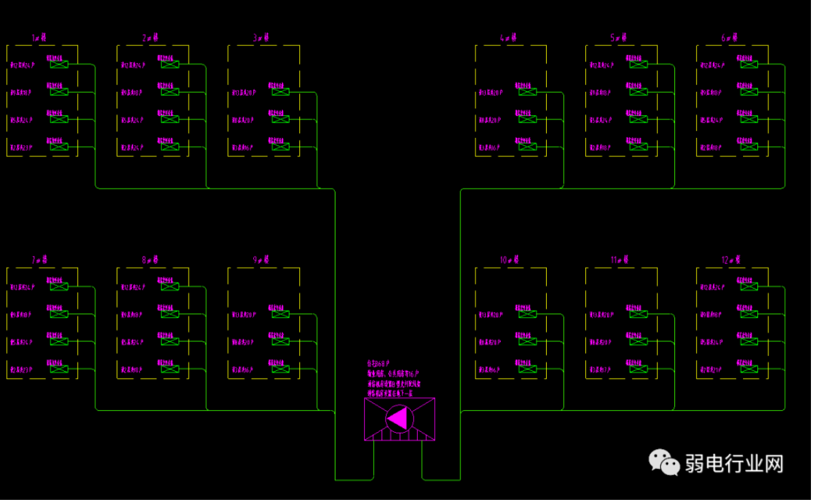Screen dimensions: 813x504
Task: Click the top junction box in building 3#
Action: pyautogui.click(x=280, y=92)
